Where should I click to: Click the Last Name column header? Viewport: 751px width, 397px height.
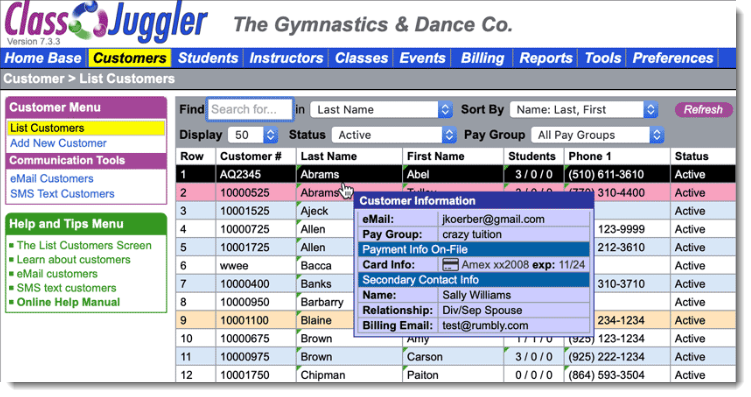[329, 156]
